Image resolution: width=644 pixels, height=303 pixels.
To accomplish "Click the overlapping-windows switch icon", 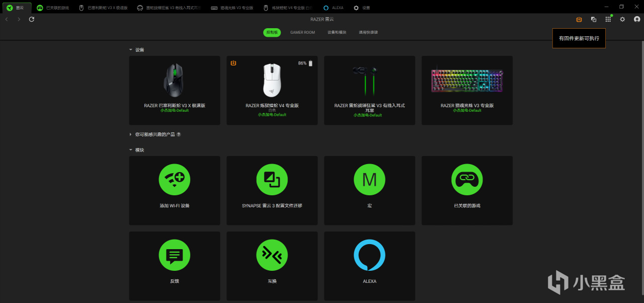I will click(594, 19).
